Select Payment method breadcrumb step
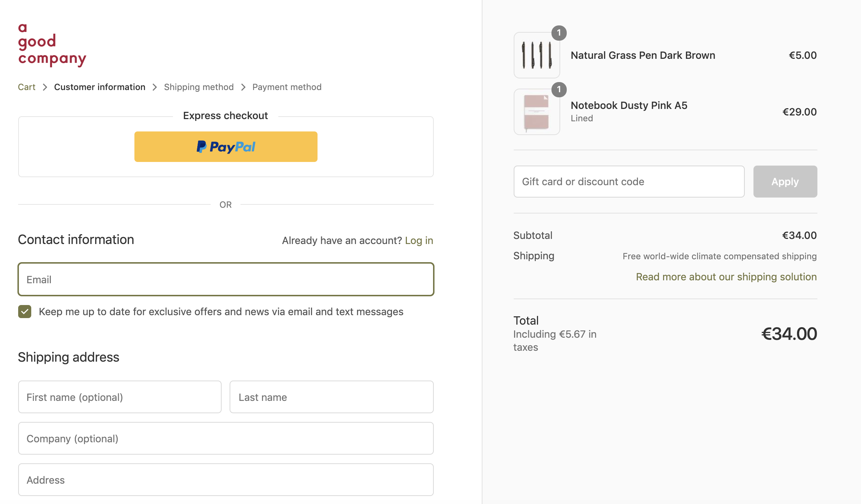Image resolution: width=861 pixels, height=504 pixels. point(287,87)
